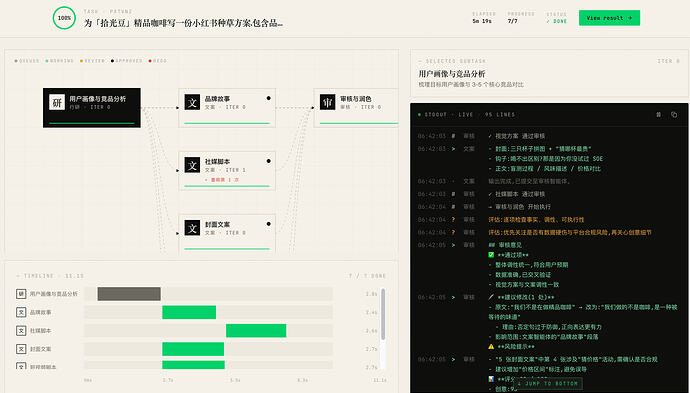Select the green 品牌故事 timeline bar
The image size is (690, 393).
(189, 312)
